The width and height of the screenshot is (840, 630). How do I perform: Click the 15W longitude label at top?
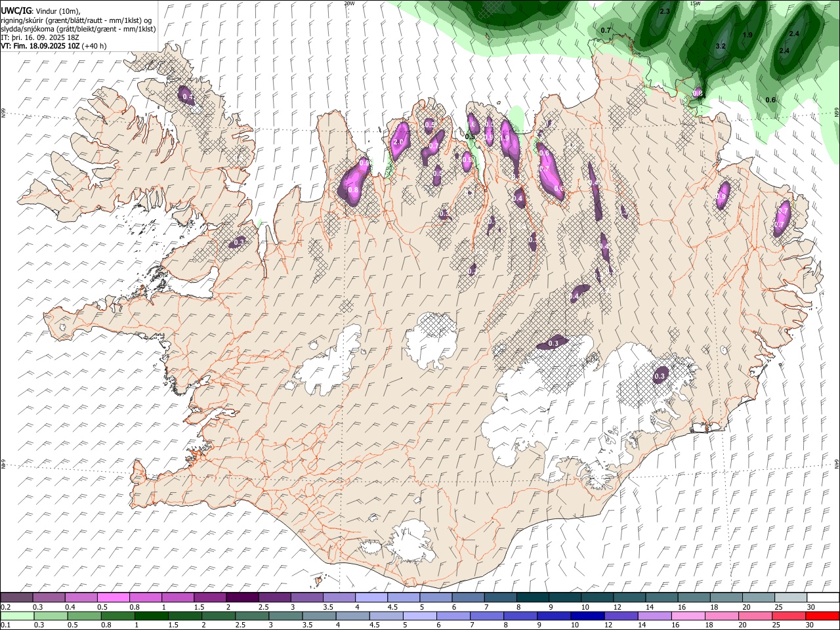coord(696,3)
